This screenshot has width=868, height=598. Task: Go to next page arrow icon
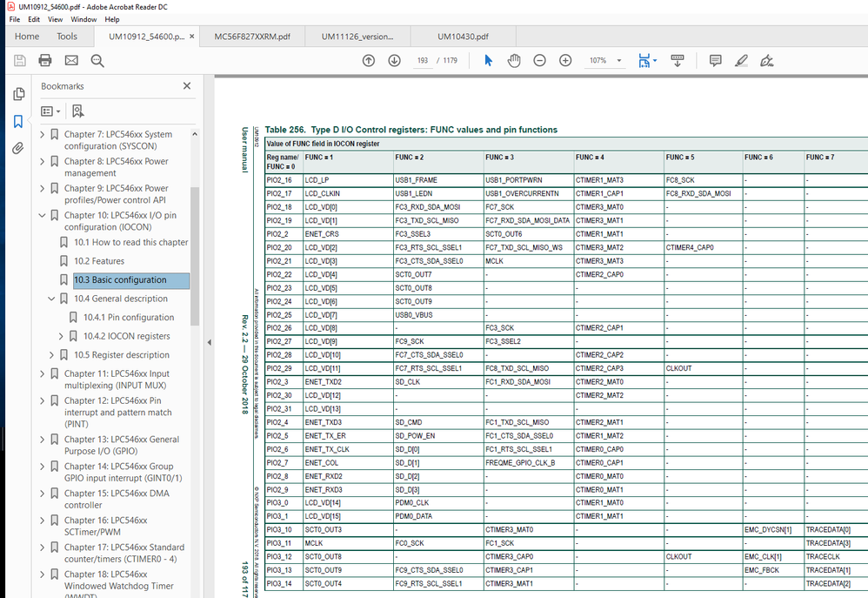point(394,60)
